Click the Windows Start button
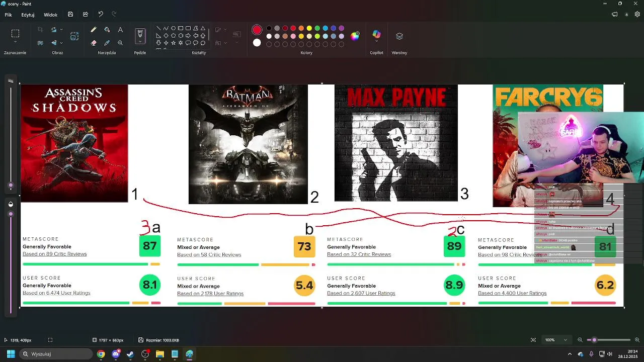This screenshot has height=362, width=644. pyautogui.click(x=11, y=354)
